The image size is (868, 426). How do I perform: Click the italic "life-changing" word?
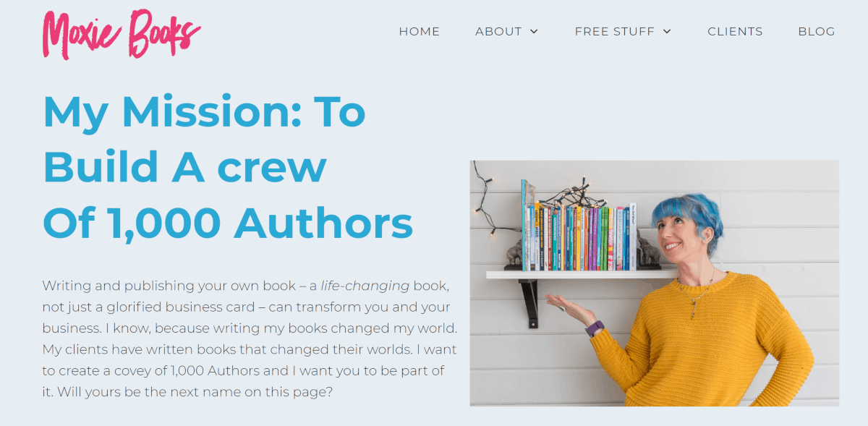[365, 286]
